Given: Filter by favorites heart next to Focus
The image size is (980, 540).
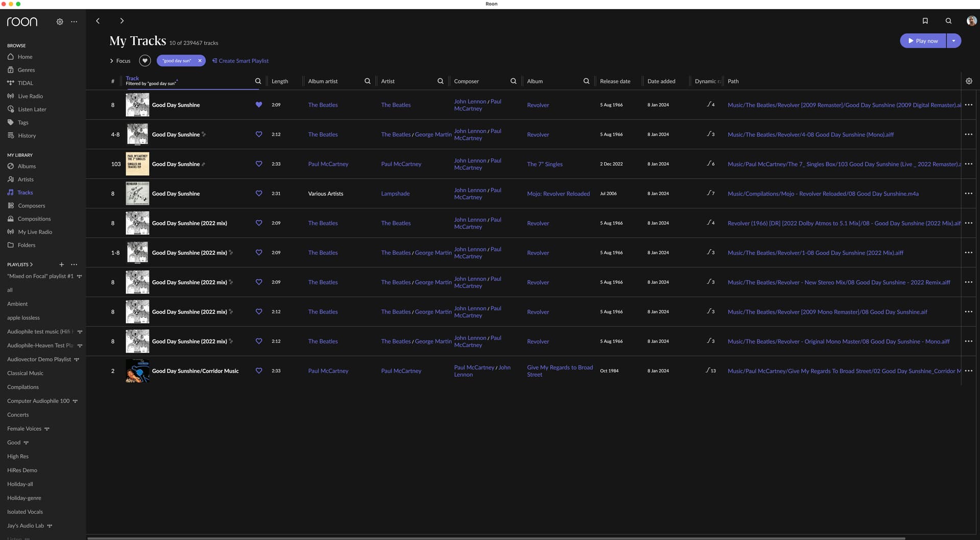Looking at the screenshot, I should tap(145, 61).
